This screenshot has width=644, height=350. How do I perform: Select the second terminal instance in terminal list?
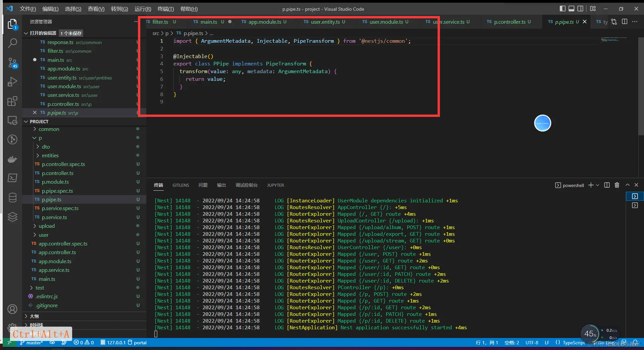[635, 205]
